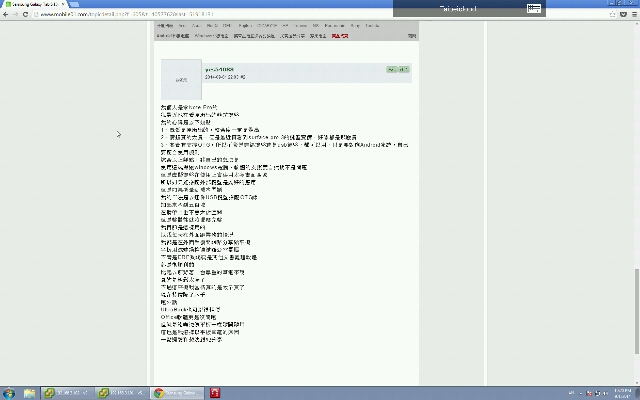This screenshot has width=640, height=400.
Task: Open the Chrome menu hamburger icon
Action: [x=635, y=14]
